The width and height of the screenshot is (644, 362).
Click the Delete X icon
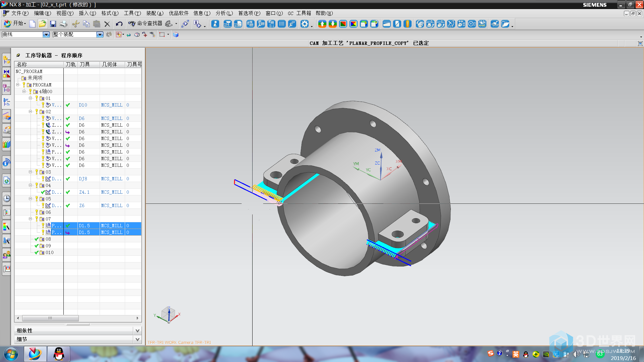tap(107, 24)
